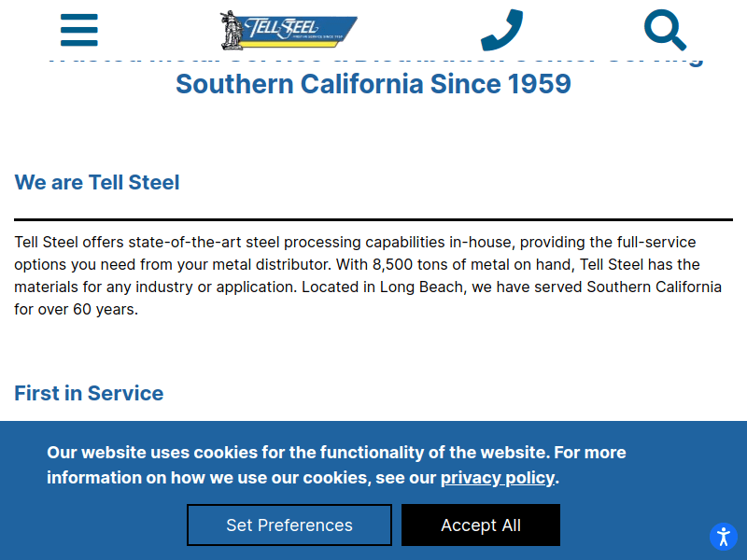Click the "for over 60 years" text
This screenshot has height=560, width=747.
76,309
